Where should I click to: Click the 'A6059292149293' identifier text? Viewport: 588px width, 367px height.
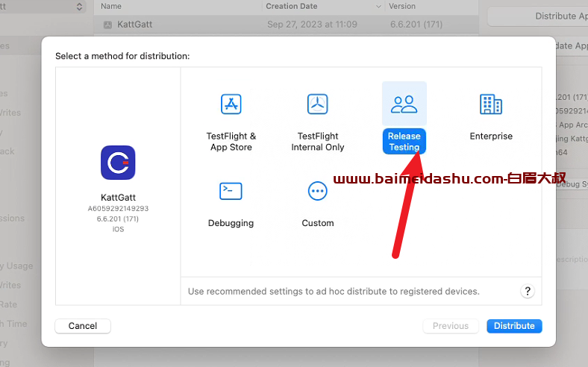click(118, 208)
